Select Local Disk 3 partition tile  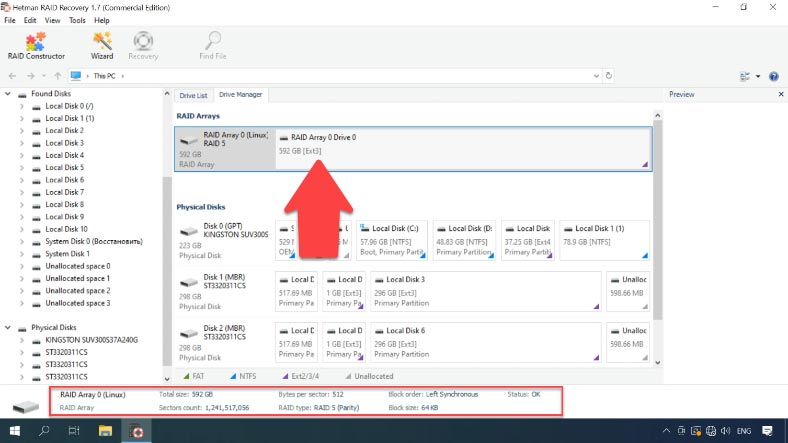[x=486, y=292]
